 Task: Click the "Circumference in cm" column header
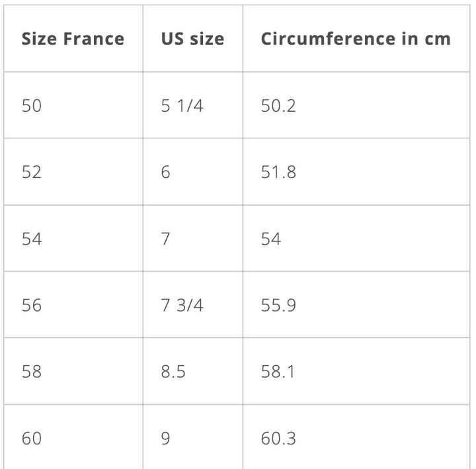[x=356, y=38]
